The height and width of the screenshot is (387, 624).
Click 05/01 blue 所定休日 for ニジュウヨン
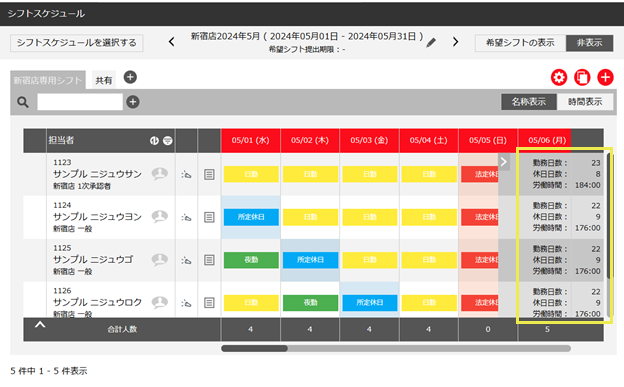tap(251, 217)
